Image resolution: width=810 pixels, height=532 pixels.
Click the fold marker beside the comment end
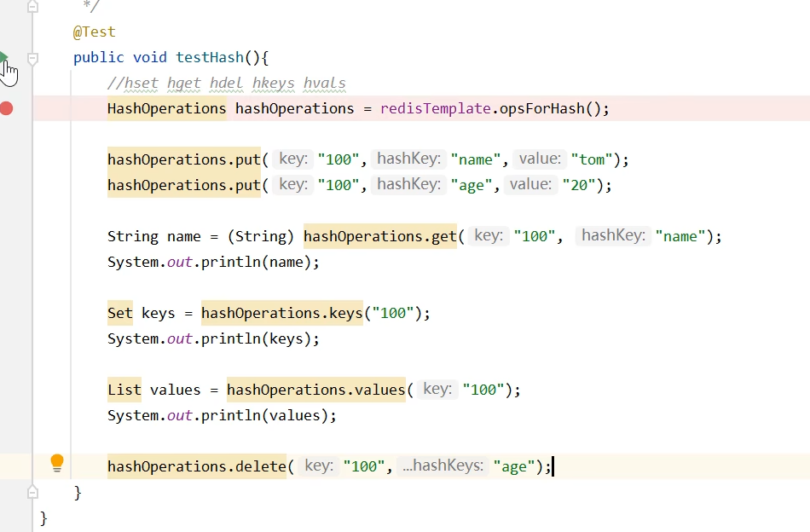32,7
